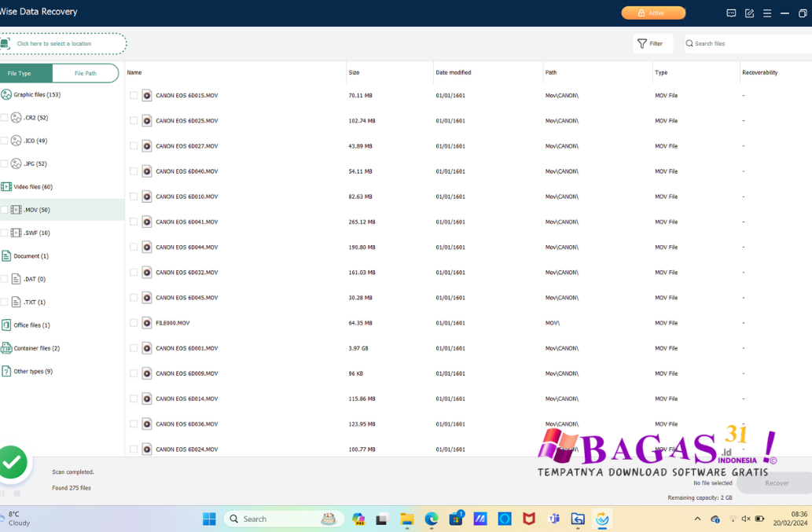Select Other types (9) category
The width and height of the screenshot is (812, 532).
pos(27,371)
